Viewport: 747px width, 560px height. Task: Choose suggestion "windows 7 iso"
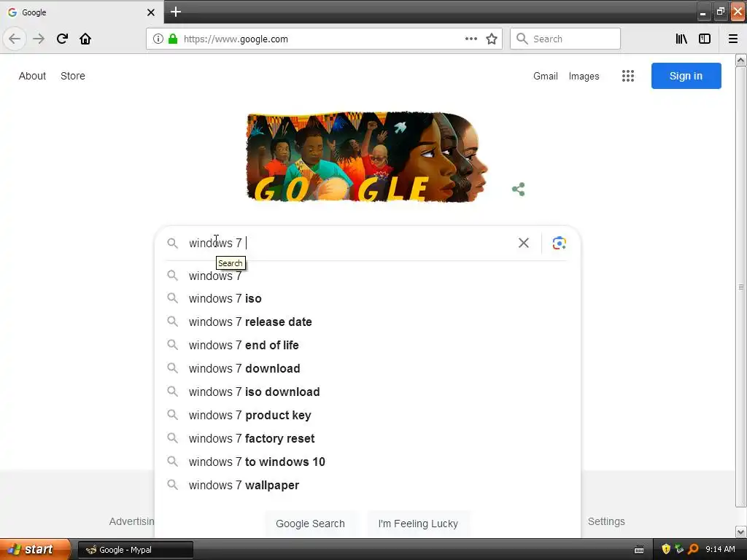pyautogui.click(x=368, y=298)
